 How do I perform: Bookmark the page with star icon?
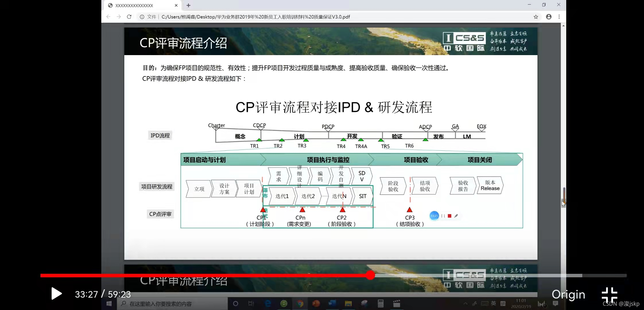click(536, 17)
